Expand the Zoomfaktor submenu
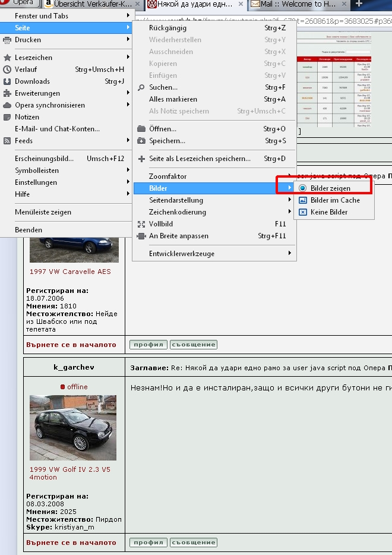This screenshot has width=392, height=555. pos(167,176)
